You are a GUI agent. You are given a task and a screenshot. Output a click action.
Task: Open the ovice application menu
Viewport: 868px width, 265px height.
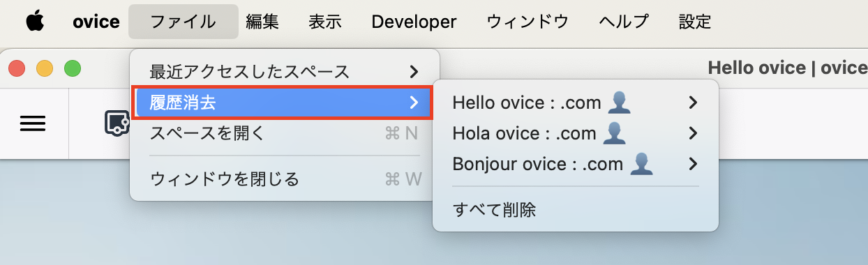click(x=96, y=22)
